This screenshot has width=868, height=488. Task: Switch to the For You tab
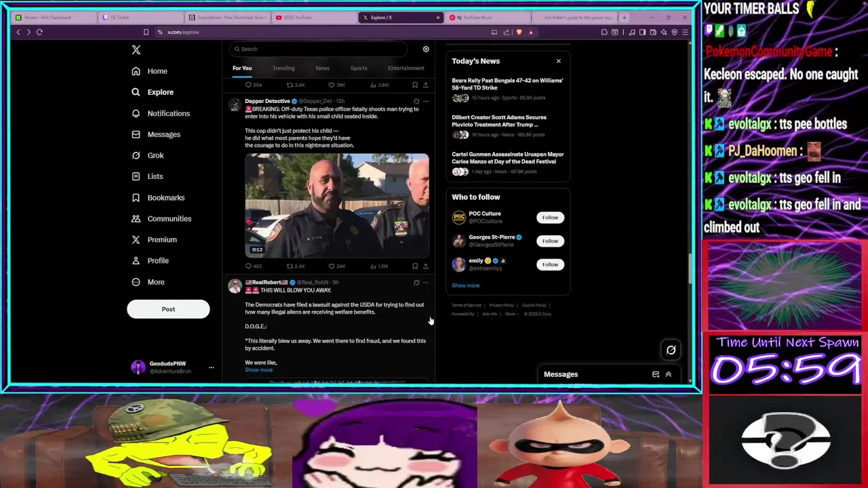pos(242,68)
